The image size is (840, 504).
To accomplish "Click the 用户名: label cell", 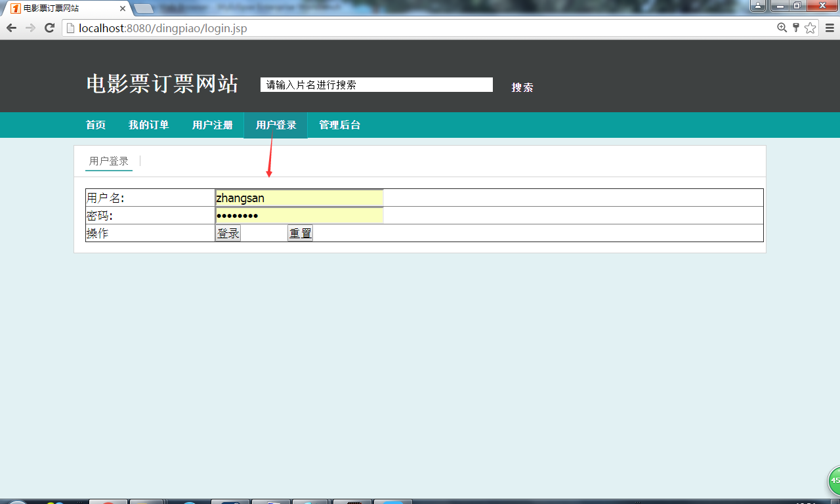I will (x=150, y=198).
